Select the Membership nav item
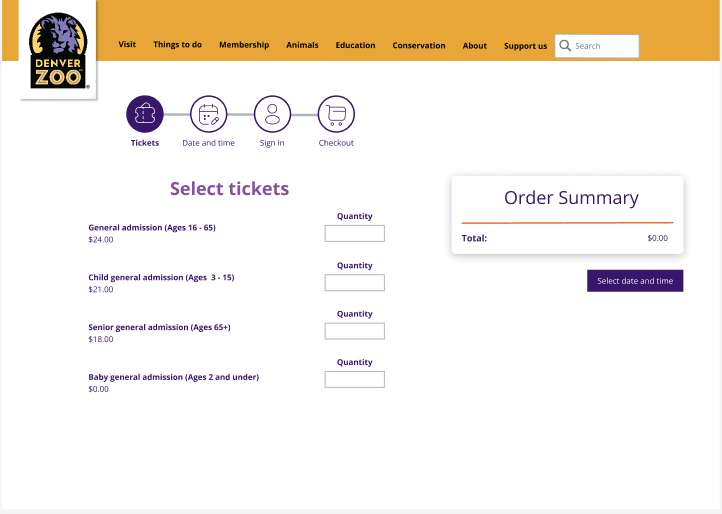 pyautogui.click(x=244, y=45)
